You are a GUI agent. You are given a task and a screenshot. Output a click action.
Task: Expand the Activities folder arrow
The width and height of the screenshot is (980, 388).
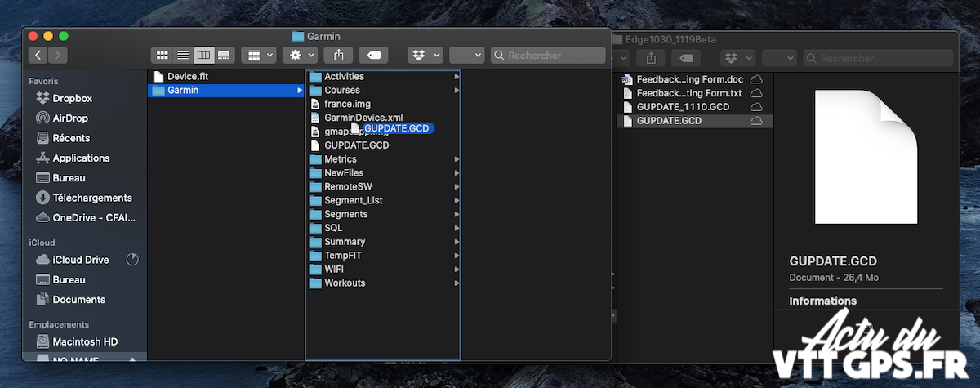point(457,76)
